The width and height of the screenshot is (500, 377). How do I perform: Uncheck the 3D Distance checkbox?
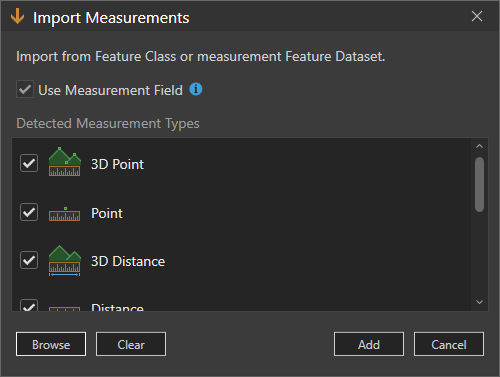29,260
